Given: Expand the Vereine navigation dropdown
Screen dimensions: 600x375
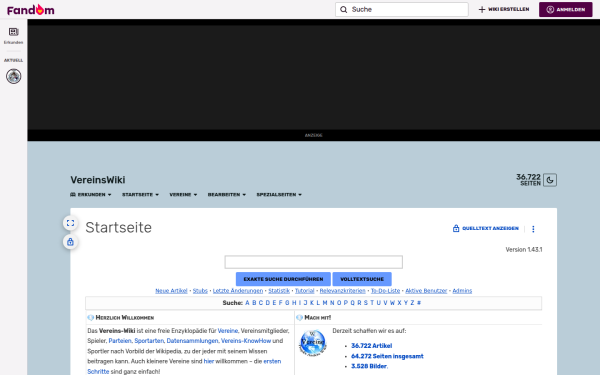Looking at the screenshot, I should coord(183,195).
